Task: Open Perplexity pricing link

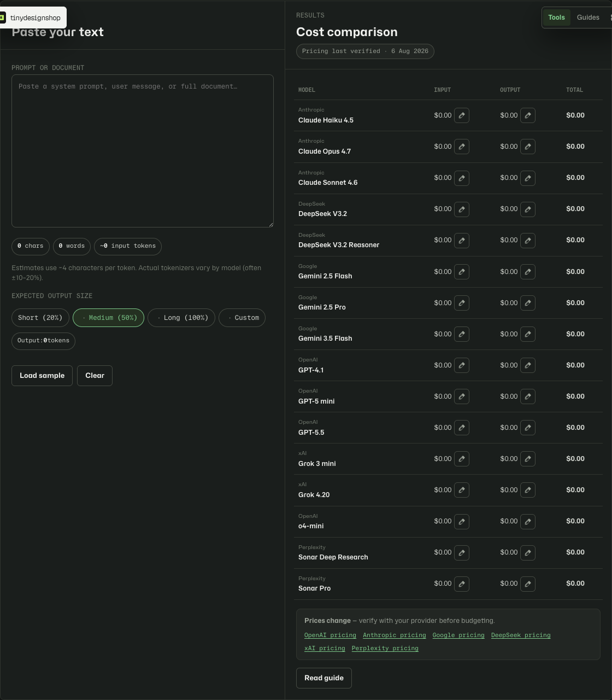Action: 385,649
